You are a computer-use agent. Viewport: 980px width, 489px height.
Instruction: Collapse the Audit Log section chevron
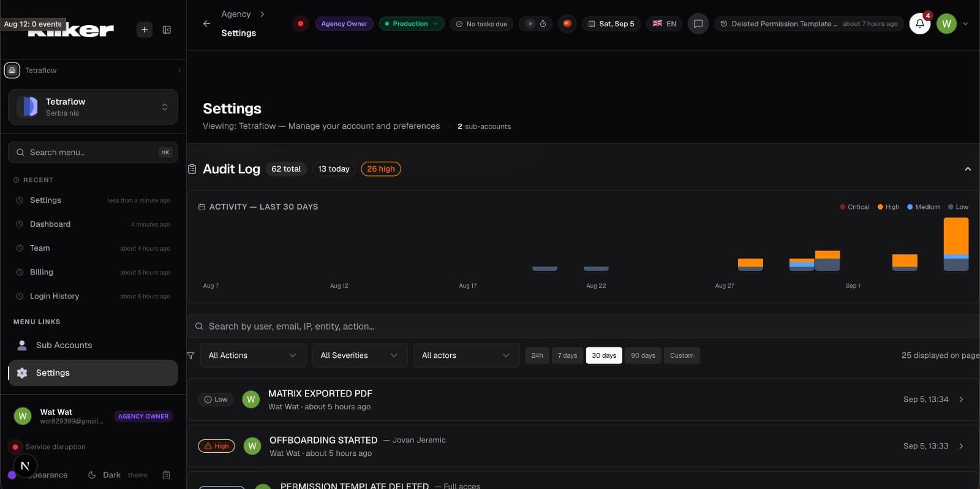[x=968, y=169]
